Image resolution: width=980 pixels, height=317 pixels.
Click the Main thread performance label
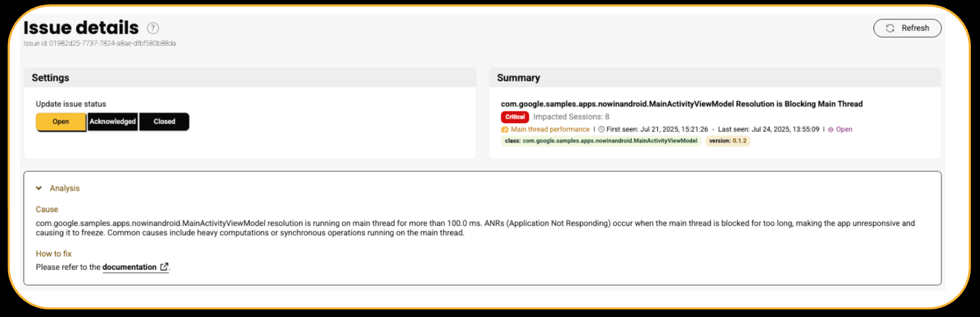tap(550, 129)
